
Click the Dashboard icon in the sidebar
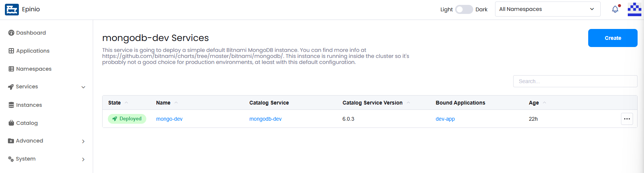pos(11,33)
